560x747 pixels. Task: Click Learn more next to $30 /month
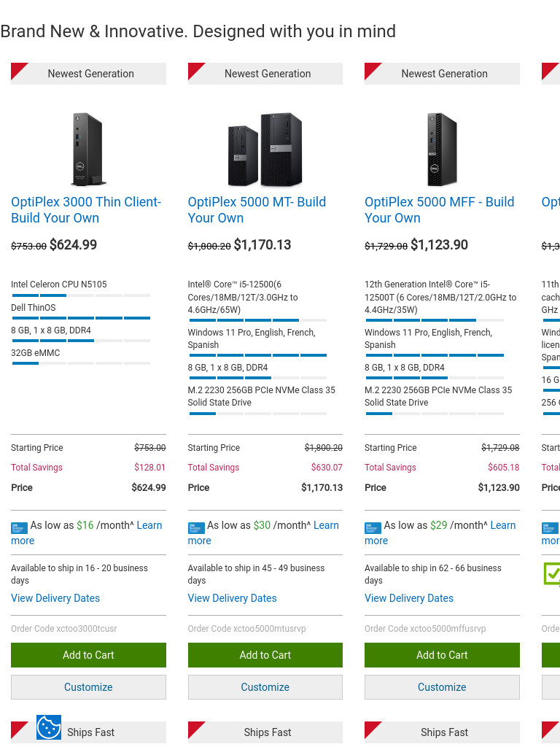point(326,525)
